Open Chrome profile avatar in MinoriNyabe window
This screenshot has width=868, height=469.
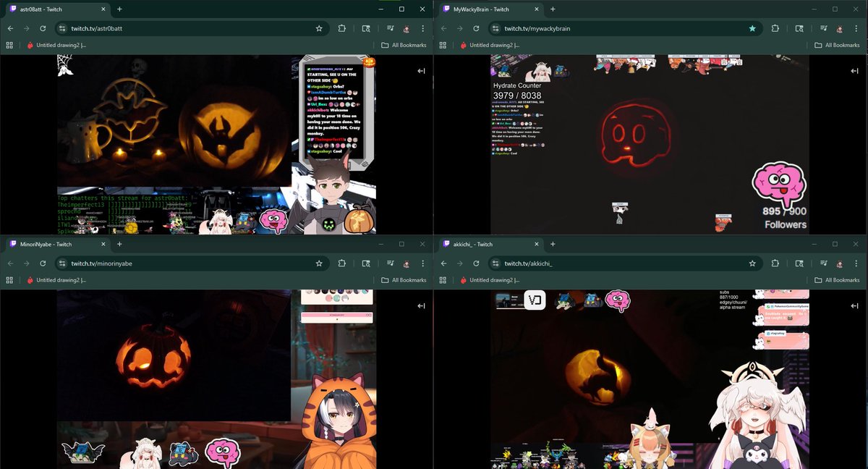click(407, 263)
